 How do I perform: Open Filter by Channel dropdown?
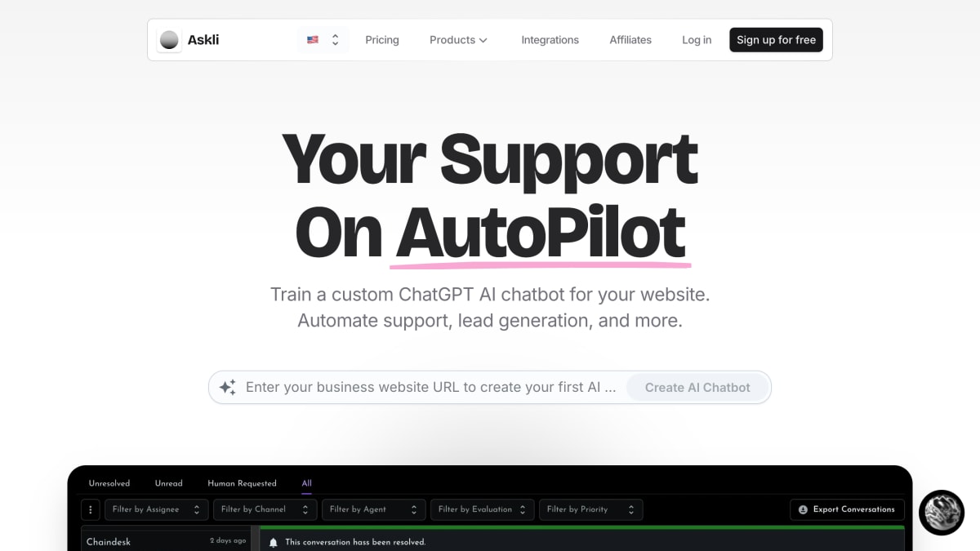[265, 509]
